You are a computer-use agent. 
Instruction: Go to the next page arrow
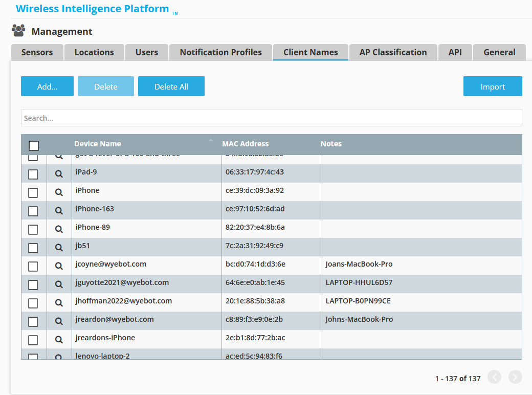[x=515, y=377]
